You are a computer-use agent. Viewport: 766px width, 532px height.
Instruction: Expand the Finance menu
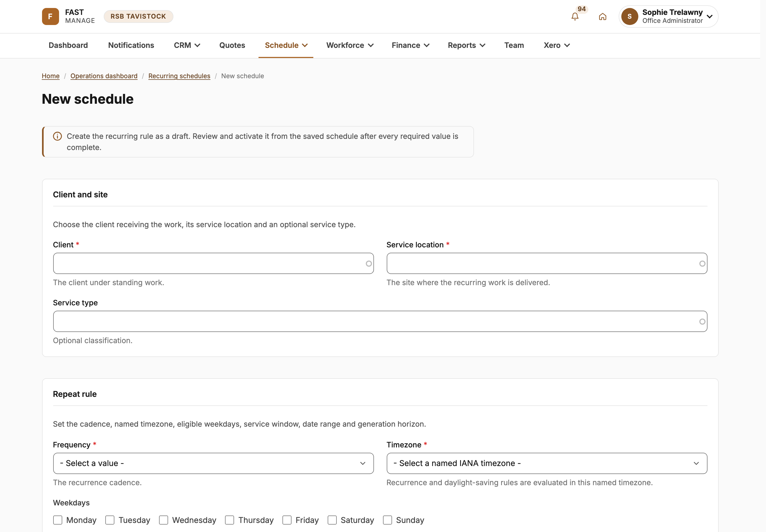pos(410,45)
